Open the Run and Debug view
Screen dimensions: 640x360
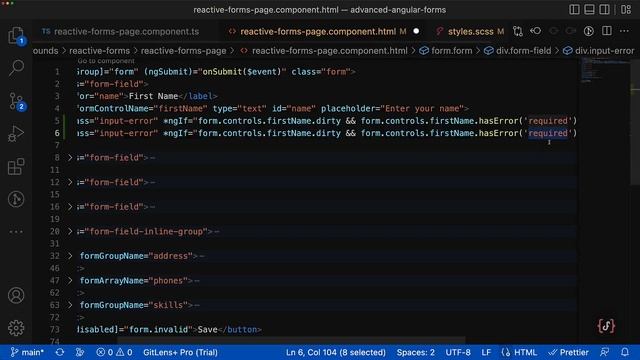pyautogui.click(x=16, y=134)
